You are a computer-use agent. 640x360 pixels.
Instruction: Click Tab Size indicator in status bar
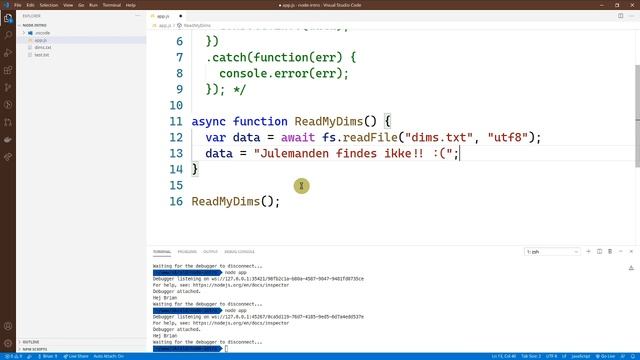[531, 356]
